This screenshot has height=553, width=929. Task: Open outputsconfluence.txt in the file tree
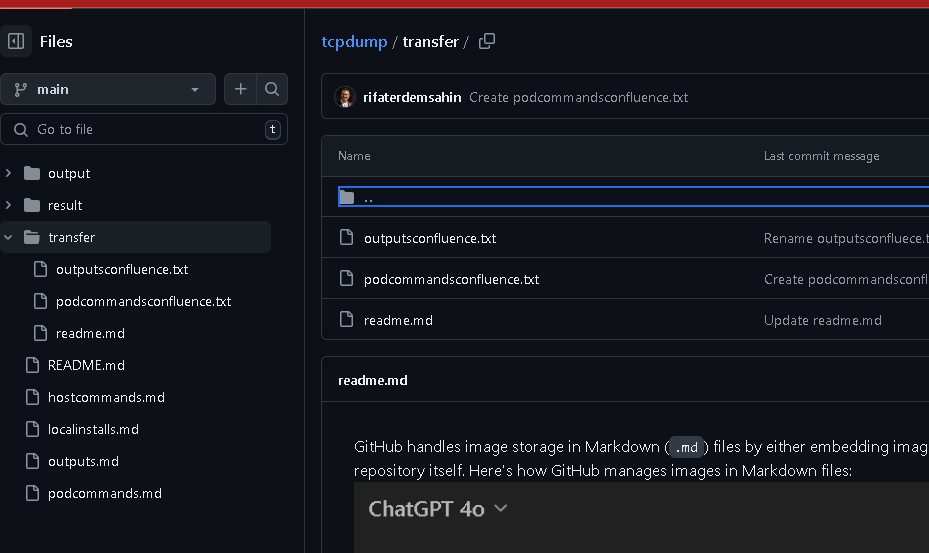pos(122,269)
